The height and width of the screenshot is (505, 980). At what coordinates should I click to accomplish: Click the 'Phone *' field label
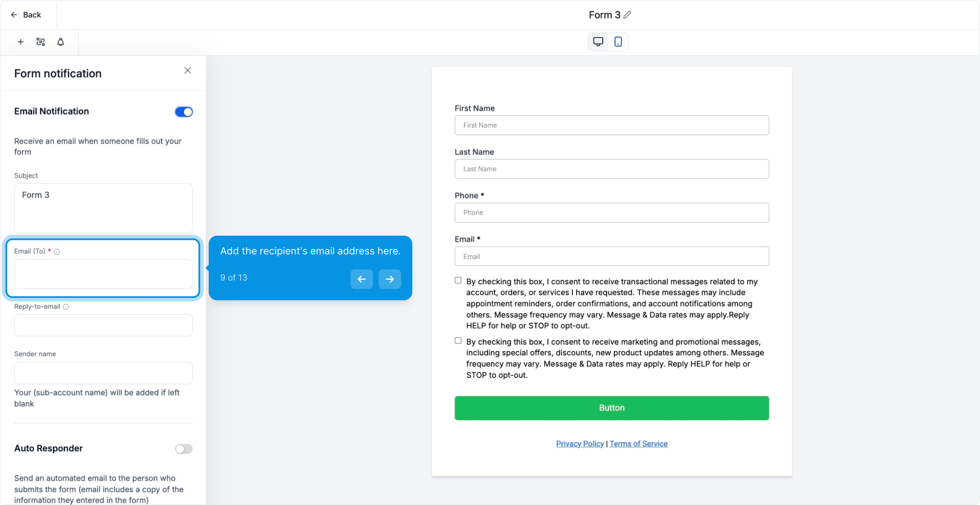(x=469, y=195)
